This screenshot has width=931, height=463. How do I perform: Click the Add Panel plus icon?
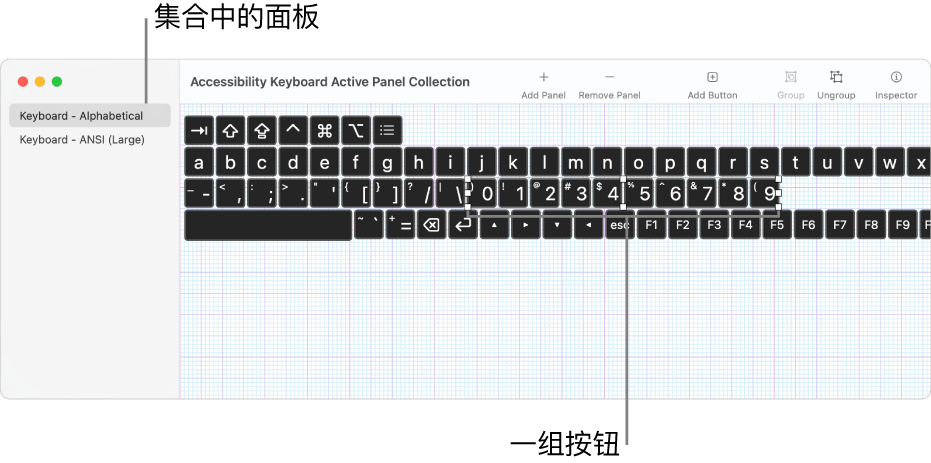[543, 77]
